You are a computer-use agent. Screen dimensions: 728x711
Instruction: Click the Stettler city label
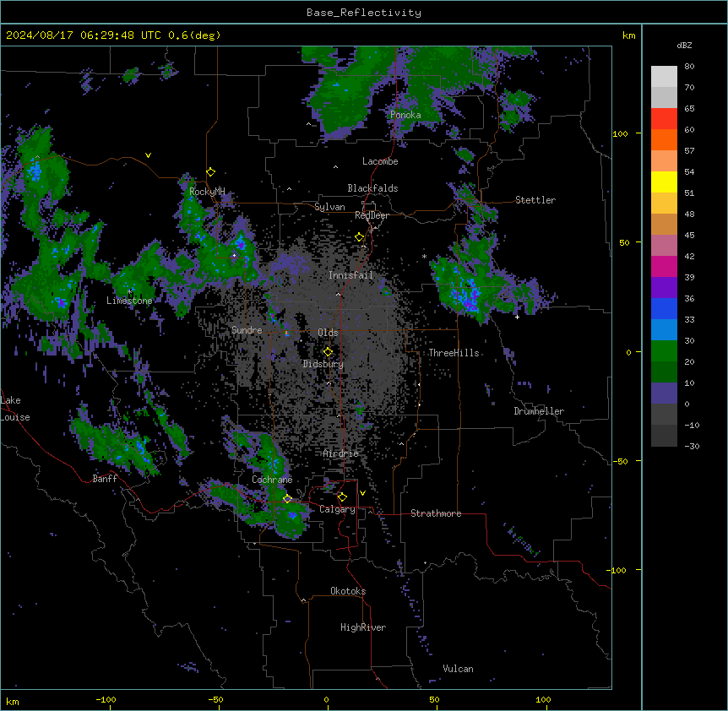pyautogui.click(x=535, y=200)
